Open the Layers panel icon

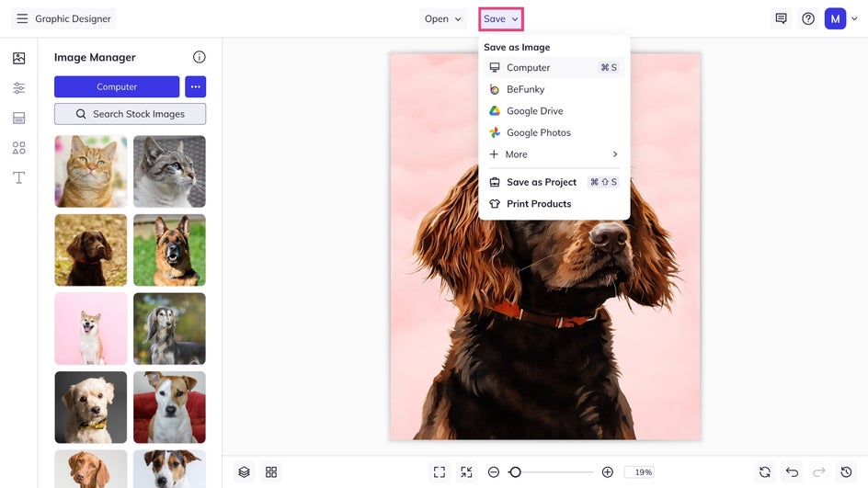(x=245, y=472)
